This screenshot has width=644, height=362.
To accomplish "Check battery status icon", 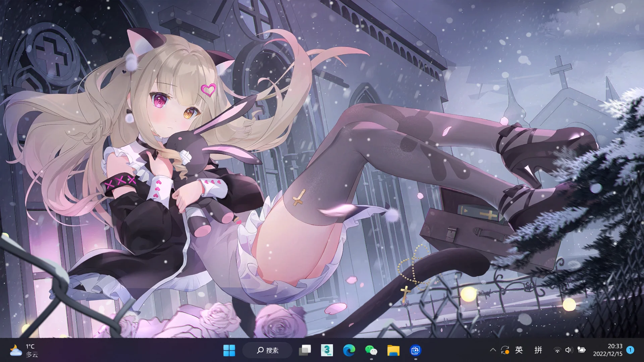I will click(581, 350).
